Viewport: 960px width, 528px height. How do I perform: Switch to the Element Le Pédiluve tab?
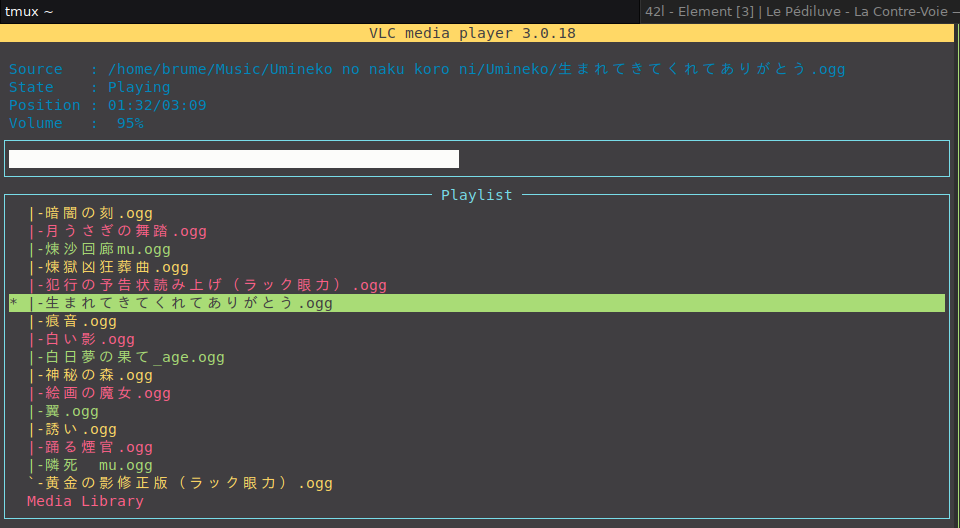(x=798, y=11)
